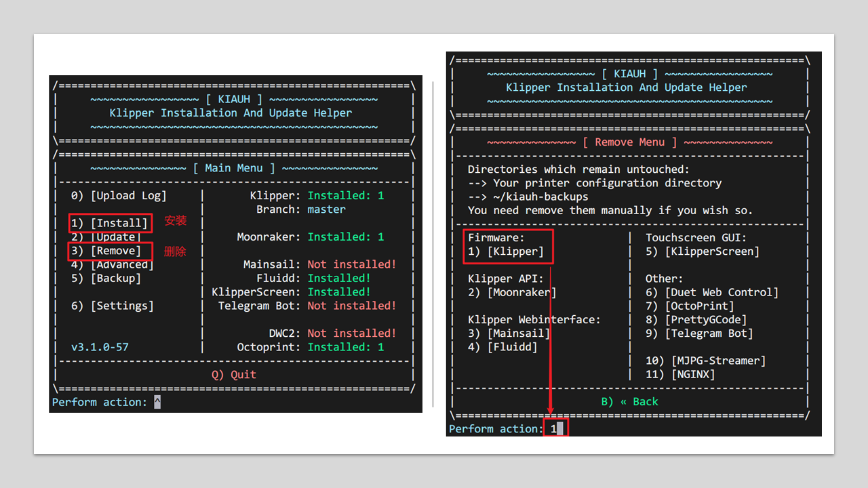Image resolution: width=868 pixels, height=488 pixels.
Task: Click the right terminal's "[ KIAUH ]" title
Action: pyautogui.click(x=629, y=74)
